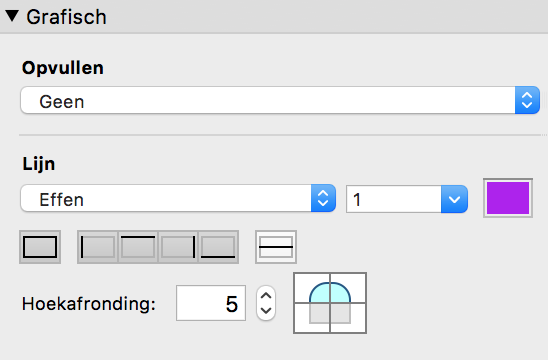Toggle top-right corner rounding quadrant

(348, 288)
